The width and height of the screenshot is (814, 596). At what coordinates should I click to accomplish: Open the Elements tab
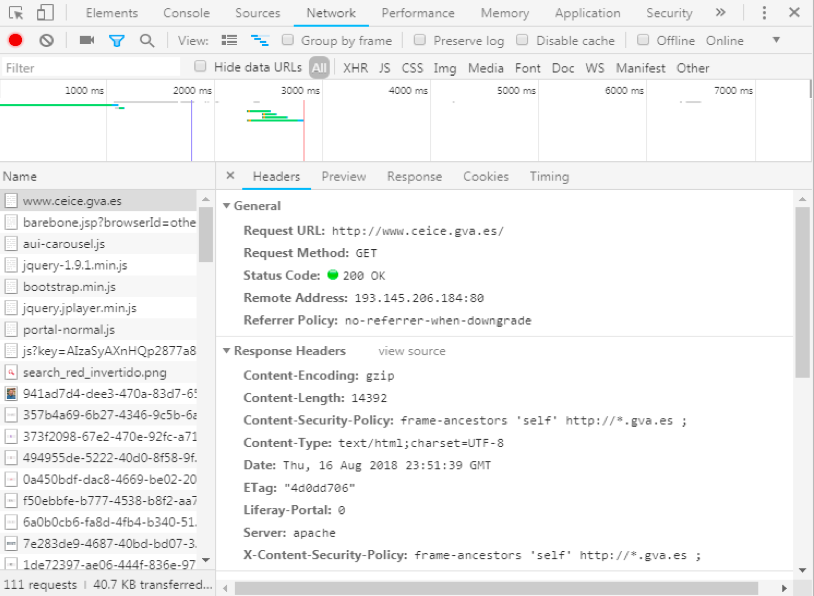click(x=112, y=13)
